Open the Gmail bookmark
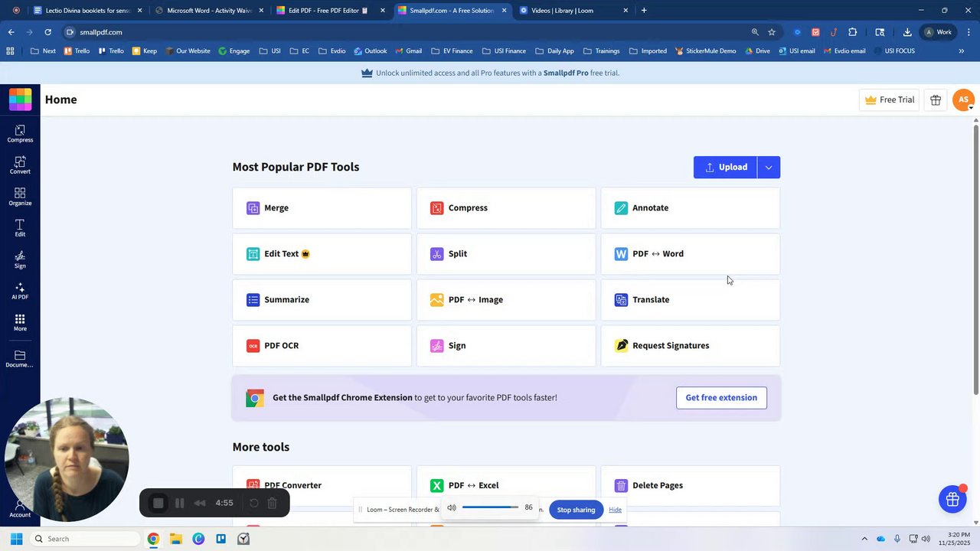980x551 pixels. 409,51
